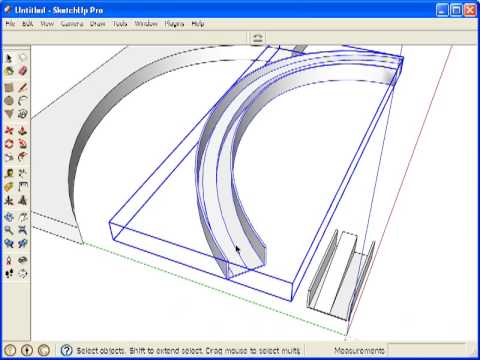This screenshot has width=480, height=360.
Task: Click third round status bar icon
Action: click(44, 350)
